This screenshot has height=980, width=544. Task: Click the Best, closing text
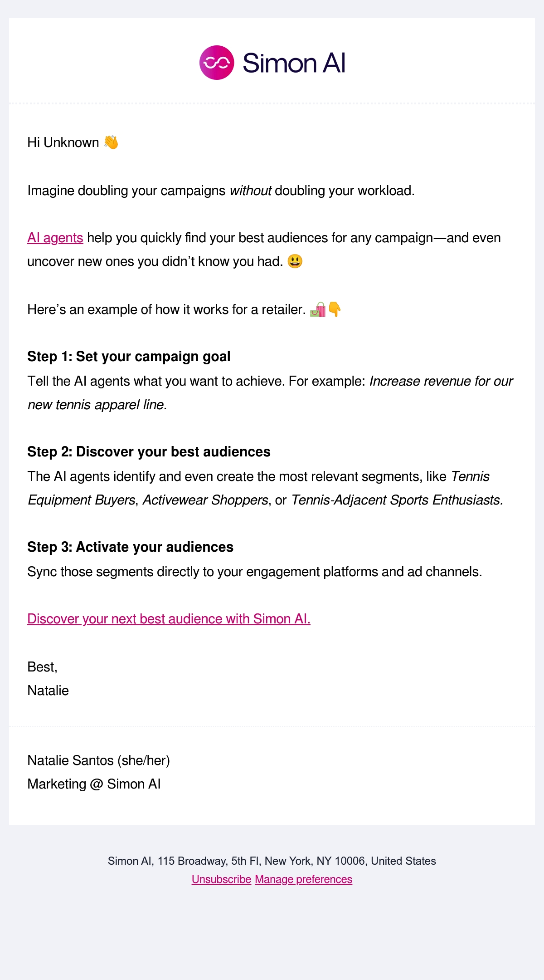click(42, 667)
